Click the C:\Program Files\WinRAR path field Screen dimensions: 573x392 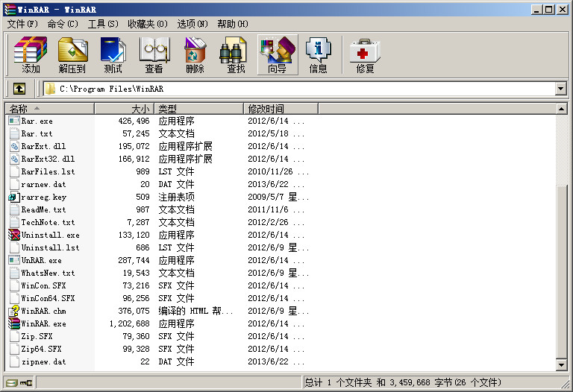click(x=298, y=89)
